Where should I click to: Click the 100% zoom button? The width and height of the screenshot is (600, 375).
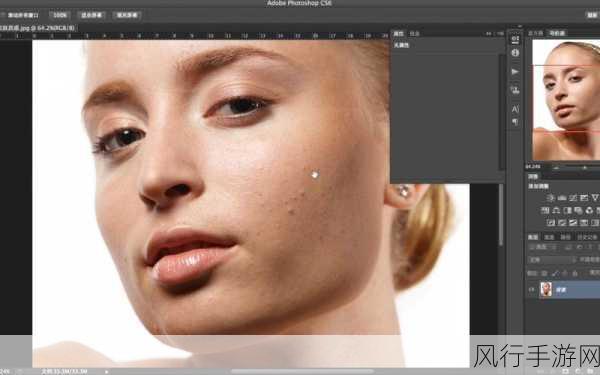[x=60, y=15]
